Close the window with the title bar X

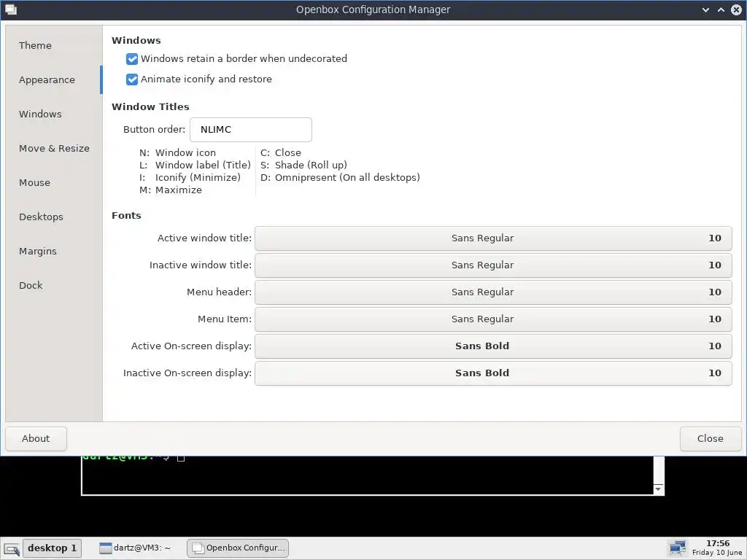coord(736,9)
